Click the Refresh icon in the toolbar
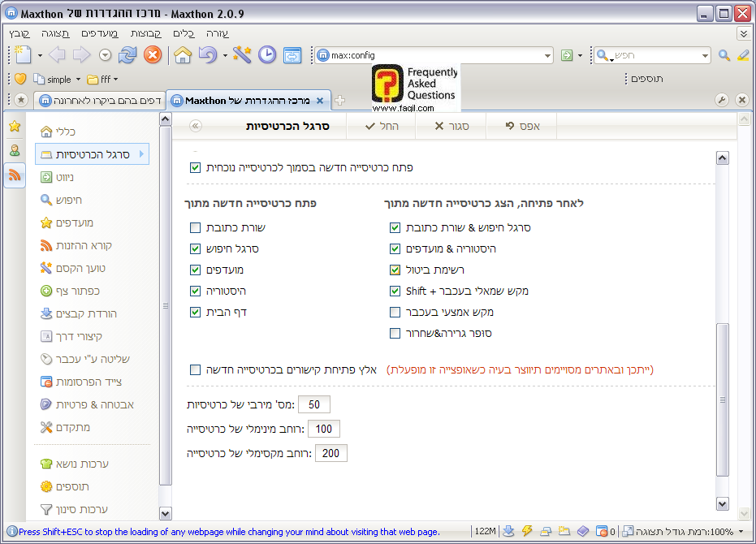The width and height of the screenshot is (756, 544). [127, 55]
